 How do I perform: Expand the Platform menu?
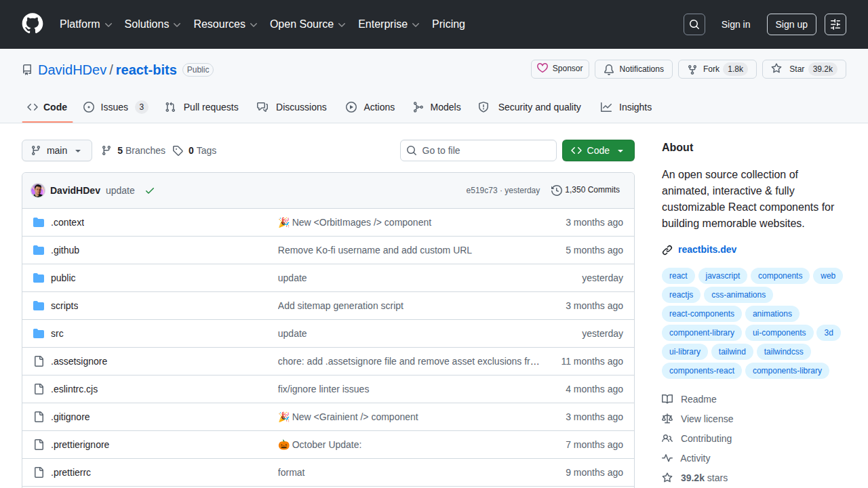click(x=85, y=24)
